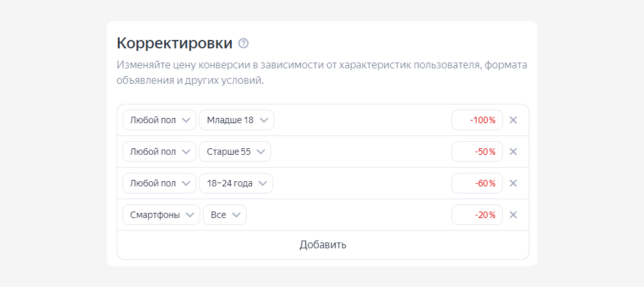This screenshot has height=287, width=644.
Task: Open gender dropdown in Старше 55 row
Action: coord(159,152)
